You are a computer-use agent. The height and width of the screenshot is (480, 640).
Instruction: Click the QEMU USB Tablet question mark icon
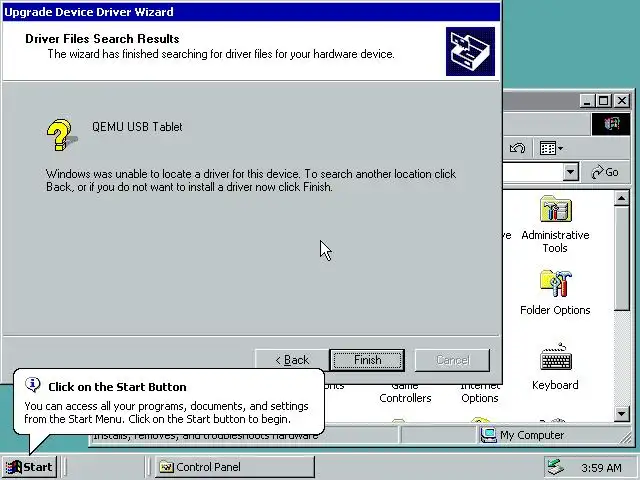point(61,135)
